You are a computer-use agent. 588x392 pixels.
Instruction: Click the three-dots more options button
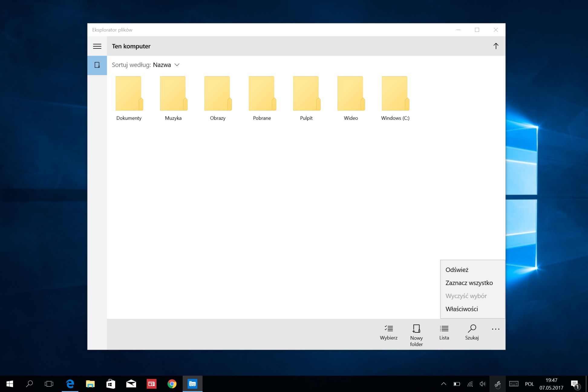495,329
